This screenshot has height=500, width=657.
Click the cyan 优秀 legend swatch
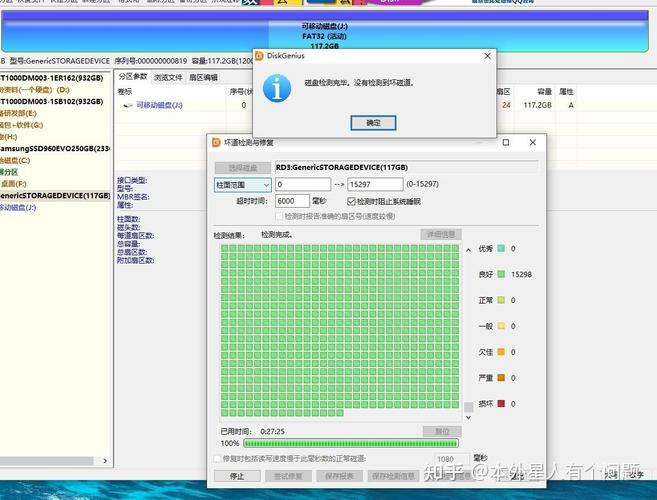[501, 249]
